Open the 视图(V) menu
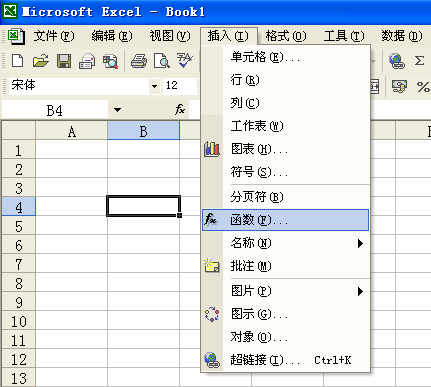Screen dimensions: 431x387 pos(170,36)
